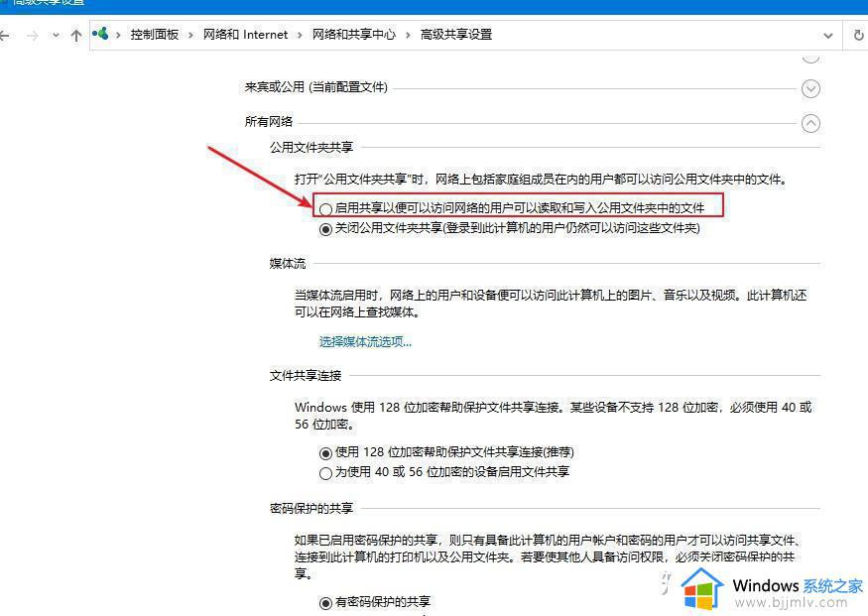
Task: Open the recent locations dropdown arrow
Action: point(56,36)
